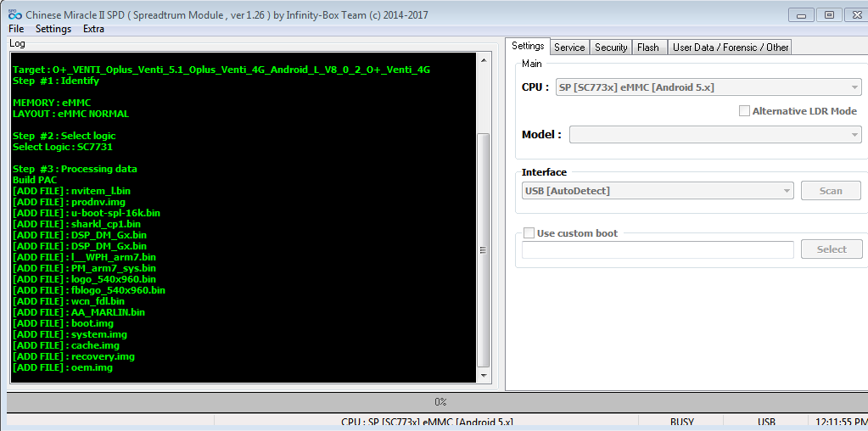Image resolution: width=868 pixels, height=431 pixels.
Task: Click the oem.img log entry
Action: [x=63, y=367]
